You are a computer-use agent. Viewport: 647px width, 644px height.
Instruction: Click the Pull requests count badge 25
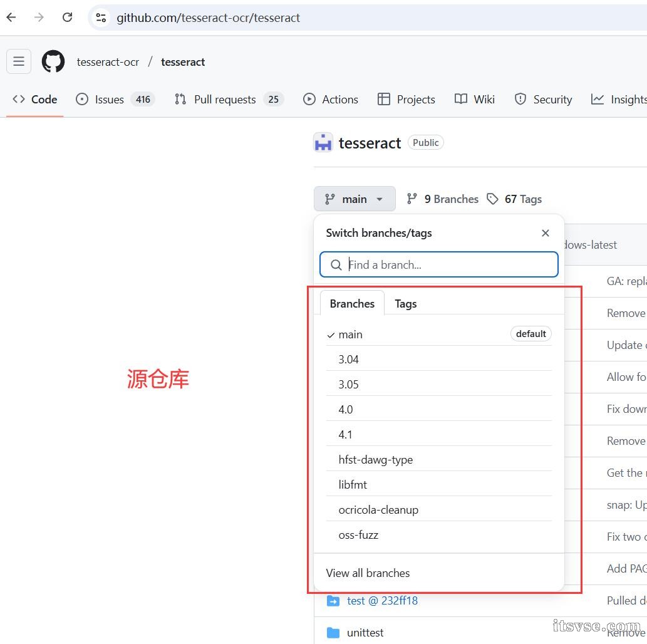(x=273, y=100)
